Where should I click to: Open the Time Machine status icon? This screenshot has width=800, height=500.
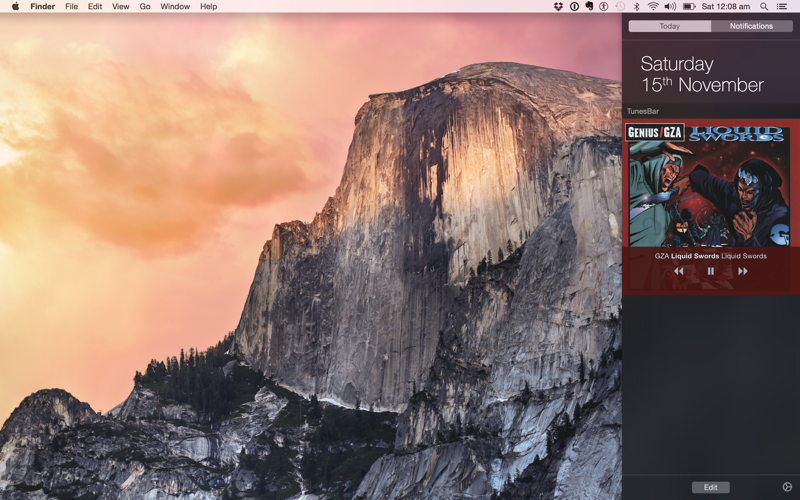[620, 7]
